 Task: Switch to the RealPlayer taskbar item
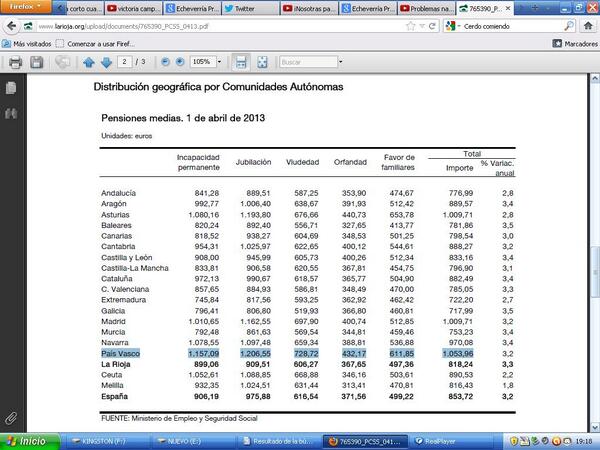coord(451,442)
